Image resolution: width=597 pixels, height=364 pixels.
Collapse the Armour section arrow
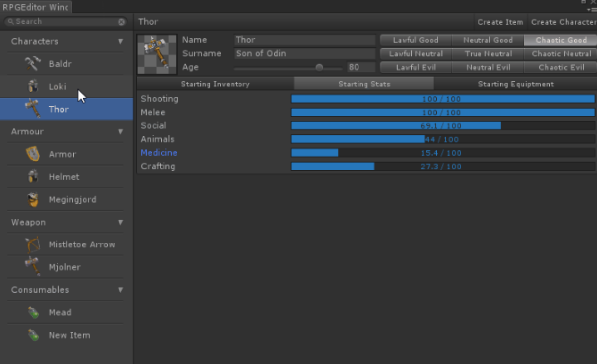pos(120,132)
